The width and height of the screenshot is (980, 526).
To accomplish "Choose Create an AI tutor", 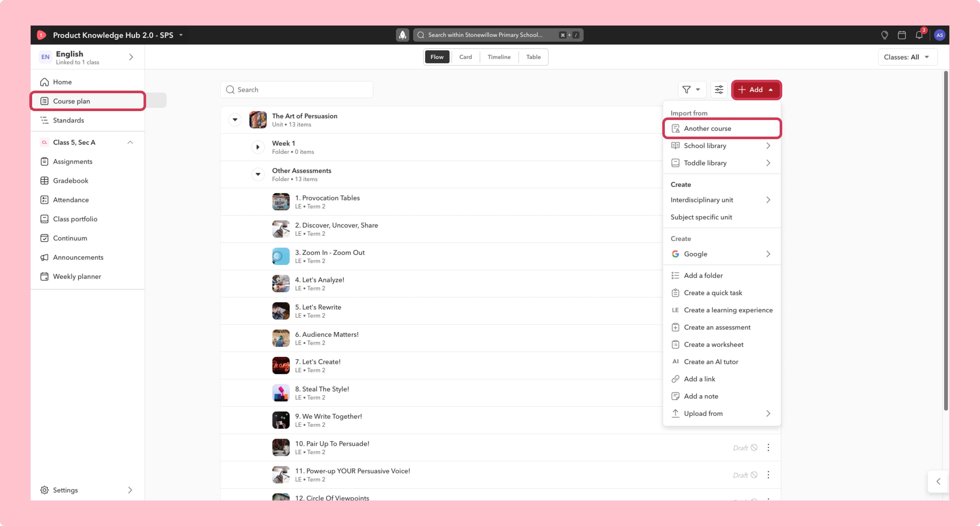I will point(722,362).
